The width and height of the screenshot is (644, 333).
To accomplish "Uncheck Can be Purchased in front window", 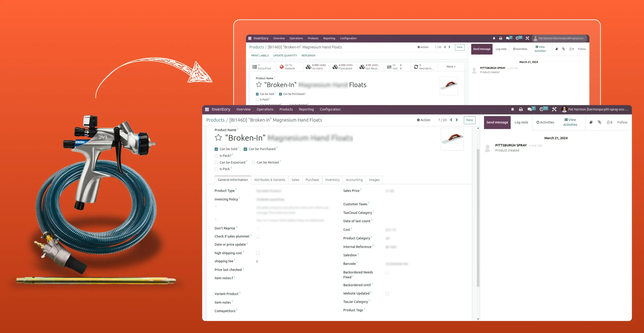I will [245, 149].
